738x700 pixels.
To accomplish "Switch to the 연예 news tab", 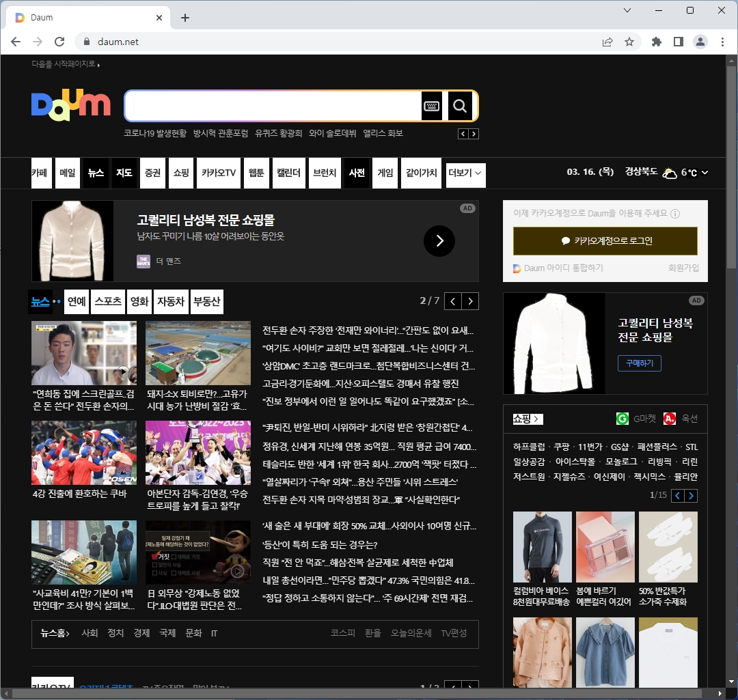I will [77, 302].
